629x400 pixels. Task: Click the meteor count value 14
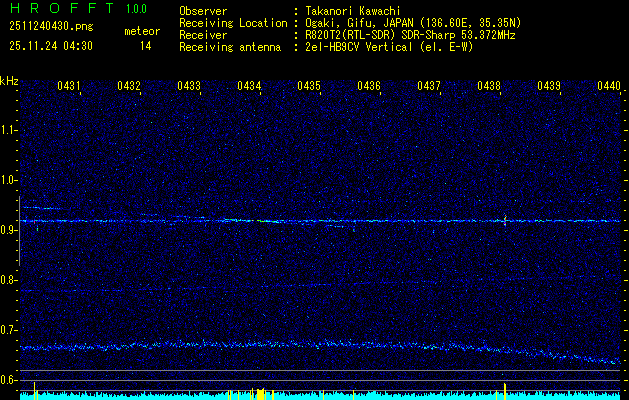146,46
